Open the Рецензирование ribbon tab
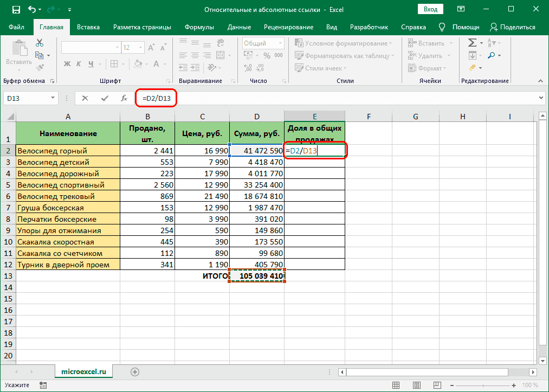This screenshot has width=549, height=392. [x=288, y=26]
